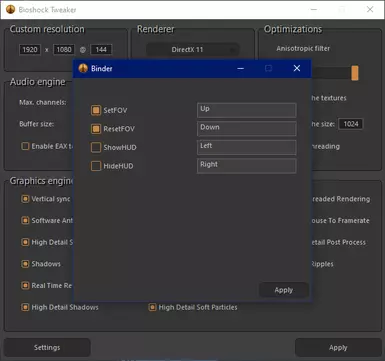This screenshot has height=361, width=385.
Task: Click the key field showing Down
Action: pos(247,129)
